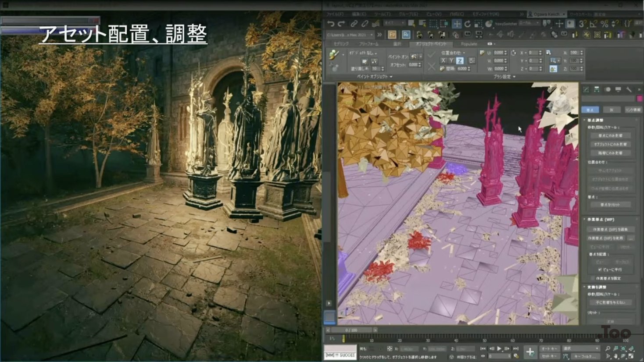Click the magenta object color swatch

[639, 99]
